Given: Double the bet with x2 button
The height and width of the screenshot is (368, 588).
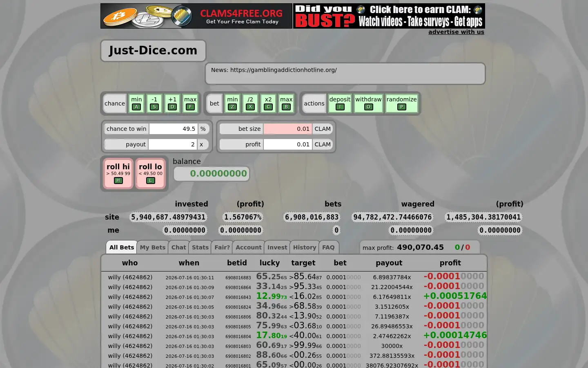Looking at the screenshot, I should (268, 103).
